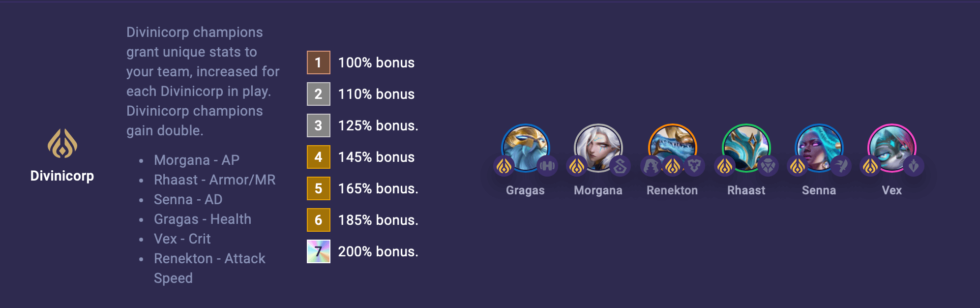Viewport: 980px width, 308px height.
Task: Select the sorcerer sigil badge beside Morgana
Action: point(621,166)
